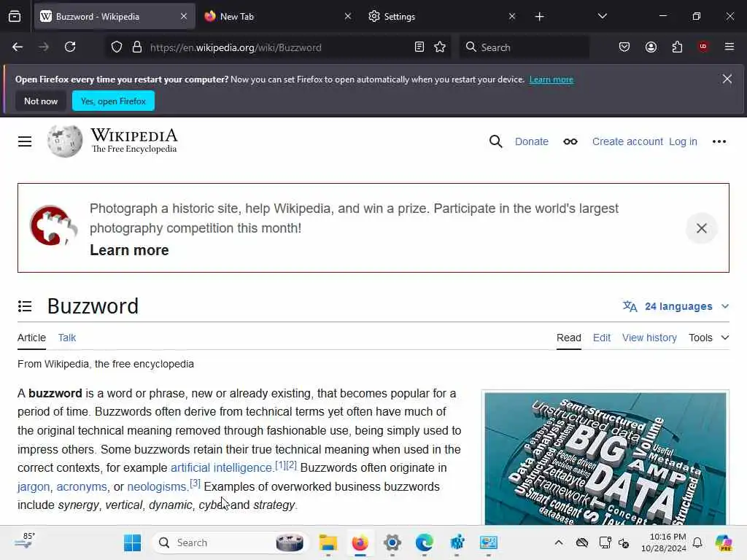The width and height of the screenshot is (747, 560).
Task: Open the Windows Start menu
Action: 133,542
